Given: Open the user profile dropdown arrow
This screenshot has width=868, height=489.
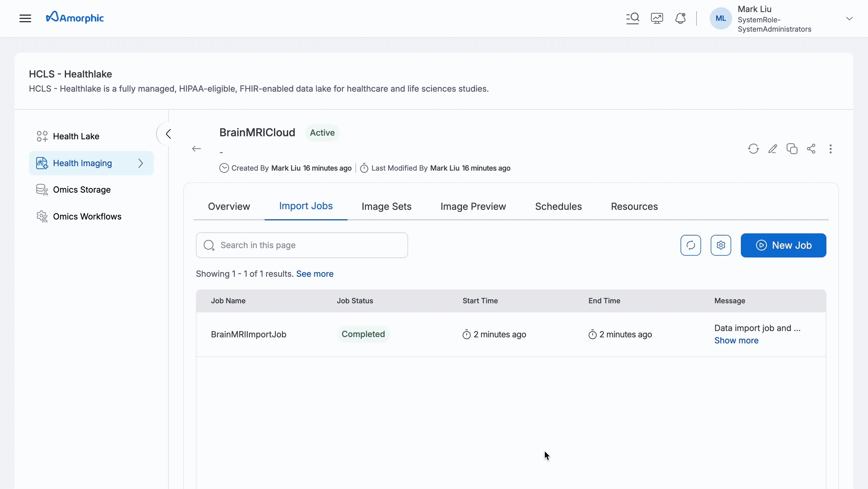Looking at the screenshot, I should point(850,18).
